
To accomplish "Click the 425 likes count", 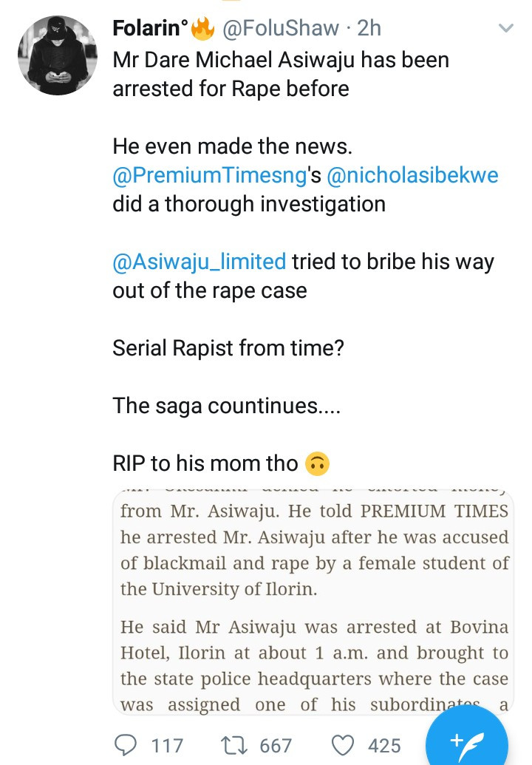I will tap(384, 745).
